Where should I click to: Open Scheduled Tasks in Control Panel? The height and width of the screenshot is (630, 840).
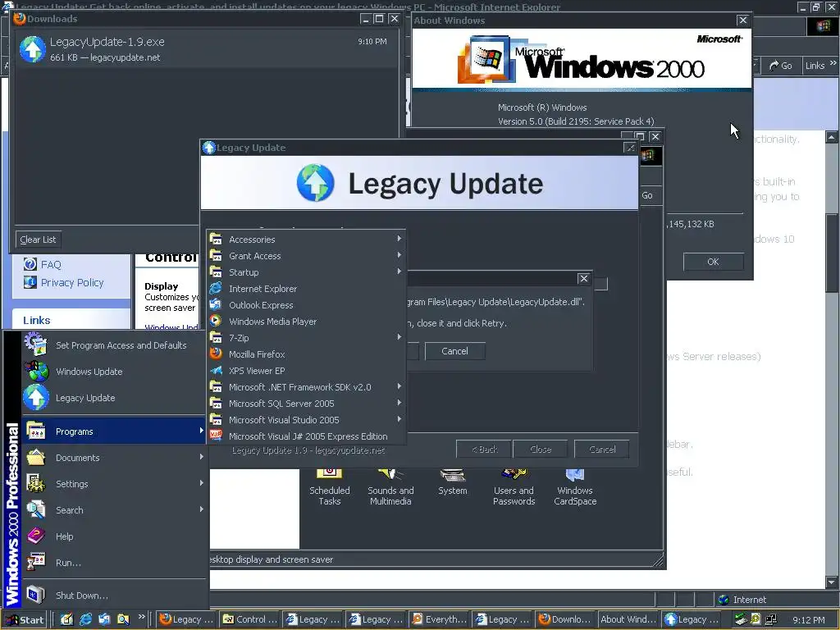pos(330,487)
